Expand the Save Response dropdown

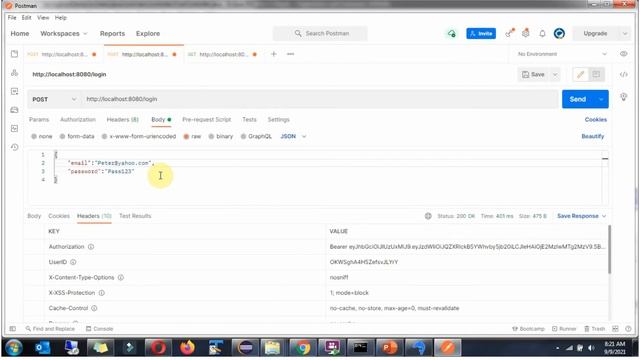[582, 216]
